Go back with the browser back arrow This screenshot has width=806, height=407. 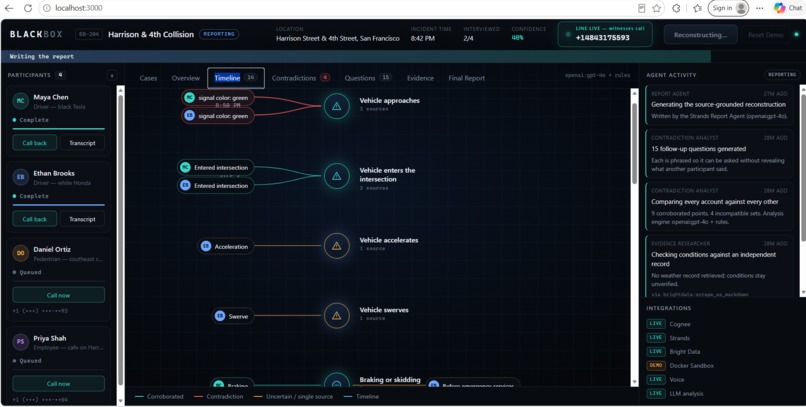click(9, 8)
